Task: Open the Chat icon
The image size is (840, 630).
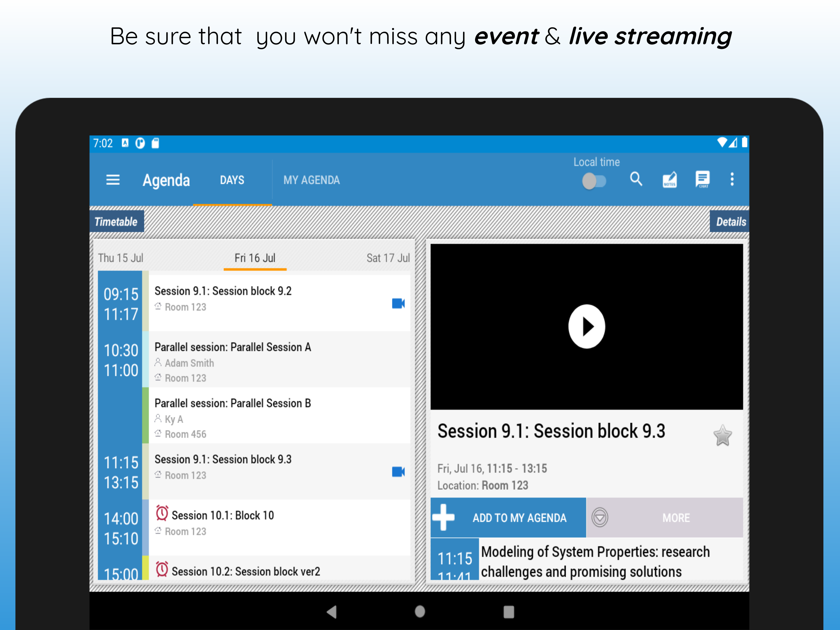Action: [x=703, y=179]
